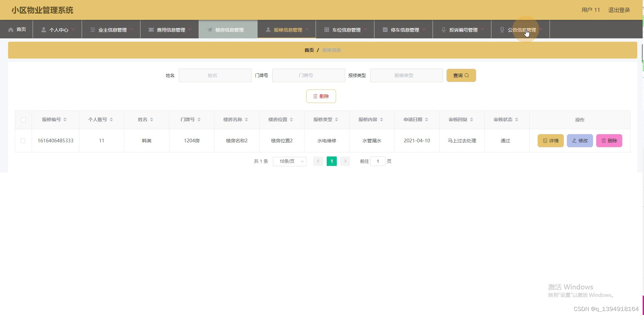Sort table by 申请日期 column

(x=427, y=119)
